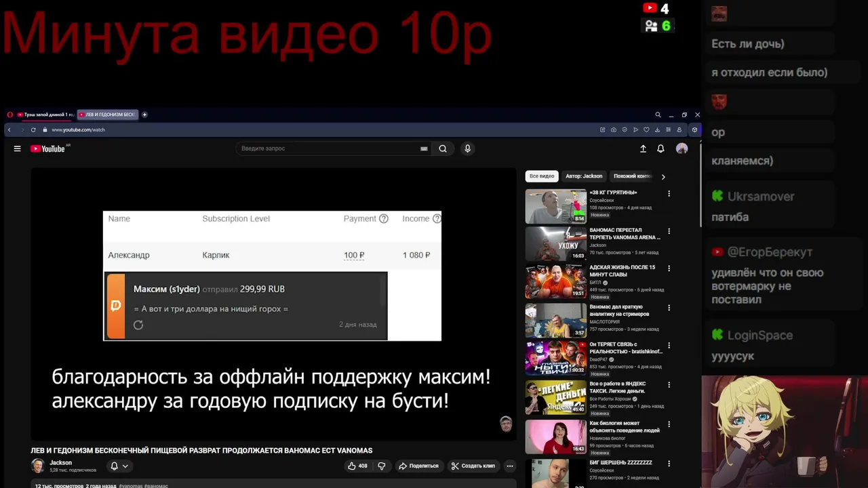Click the video player area

273,304
